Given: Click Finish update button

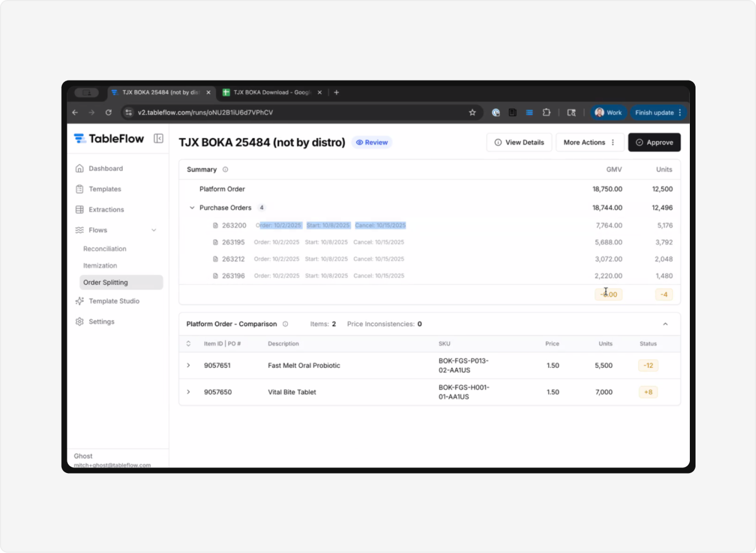Looking at the screenshot, I should (658, 113).
